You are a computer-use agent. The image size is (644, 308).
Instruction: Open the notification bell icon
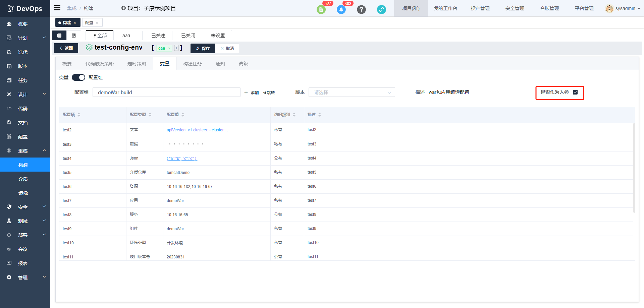tap(341, 9)
